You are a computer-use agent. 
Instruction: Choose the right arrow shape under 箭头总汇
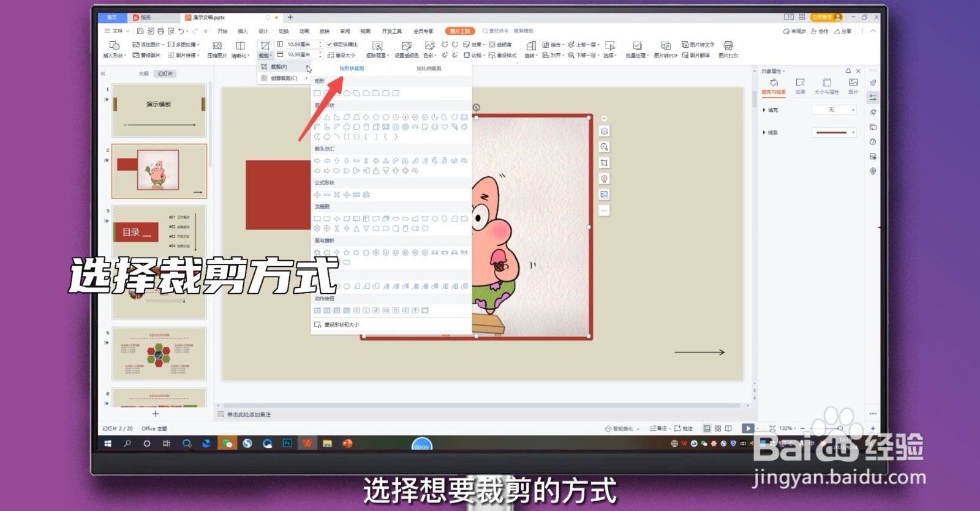pos(317,161)
